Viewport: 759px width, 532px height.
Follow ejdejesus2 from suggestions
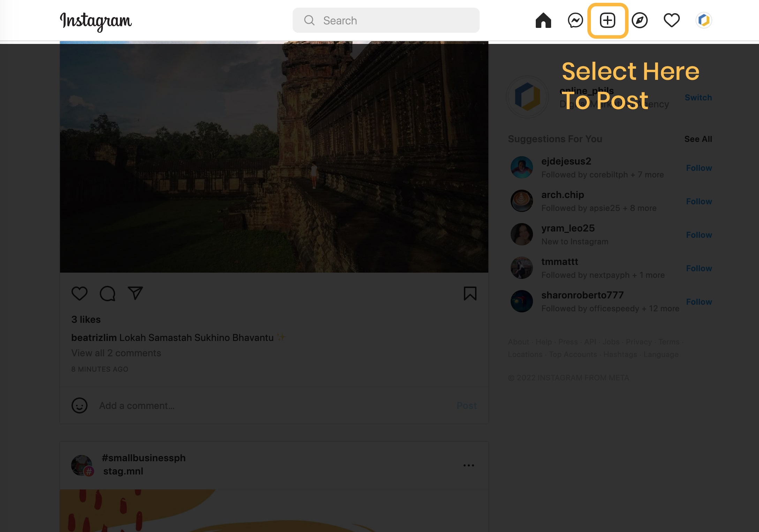(x=699, y=168)
